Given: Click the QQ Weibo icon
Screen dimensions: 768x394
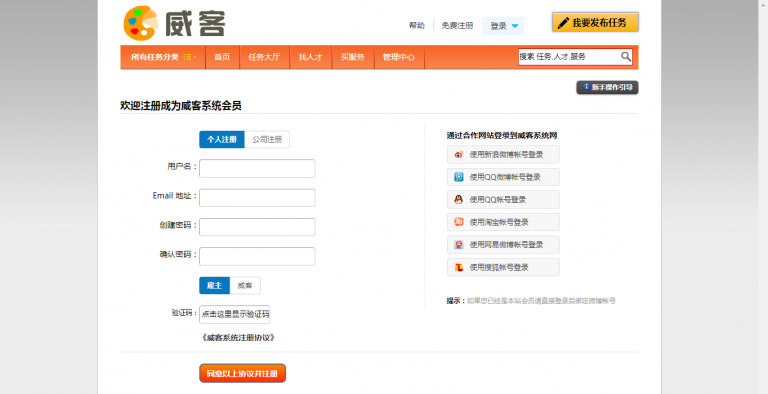Looking at the screenshot, I should coord(458,177).
